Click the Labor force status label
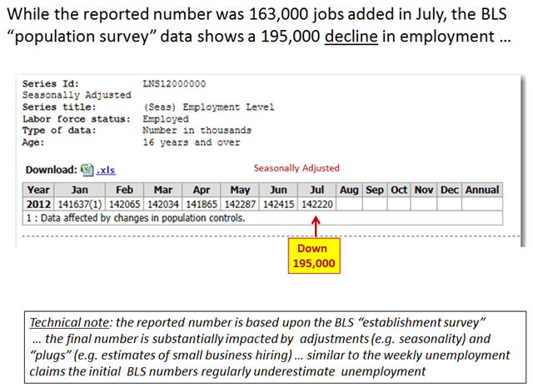This screenshot has width=533, height=392. click(77, 119)
